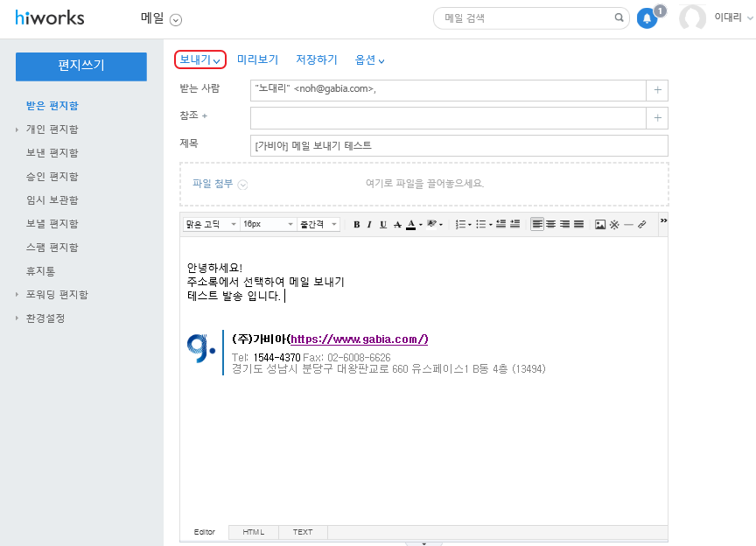Click the magnifier search icon
The width and height of the screenshot is (756, 546).
coord(619,17)
